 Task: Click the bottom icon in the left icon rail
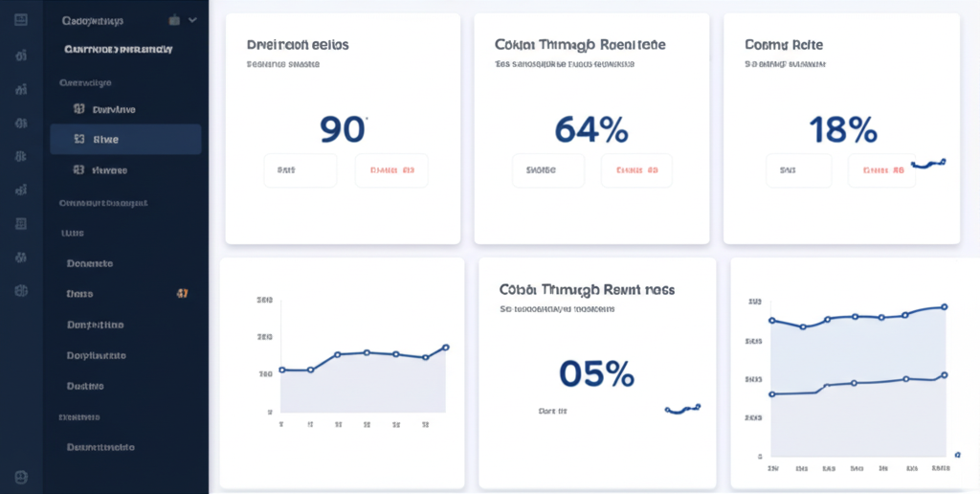(x=21, y=476)
